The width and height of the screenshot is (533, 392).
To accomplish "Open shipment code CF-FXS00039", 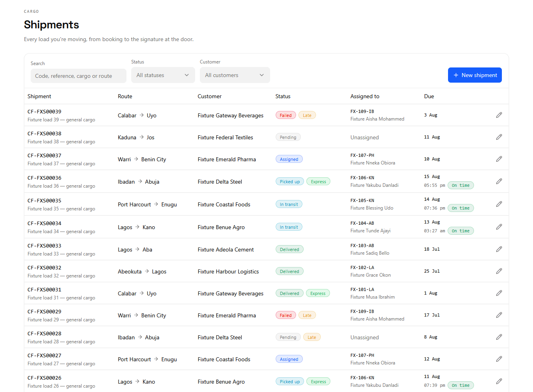I will coord(44,112).
